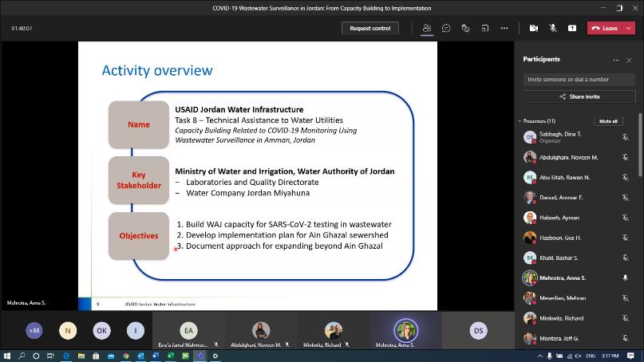The image size is (644, 362).
Task: Toggle mic for Sabbagh, Dina T.
Action: click(626, 137)
